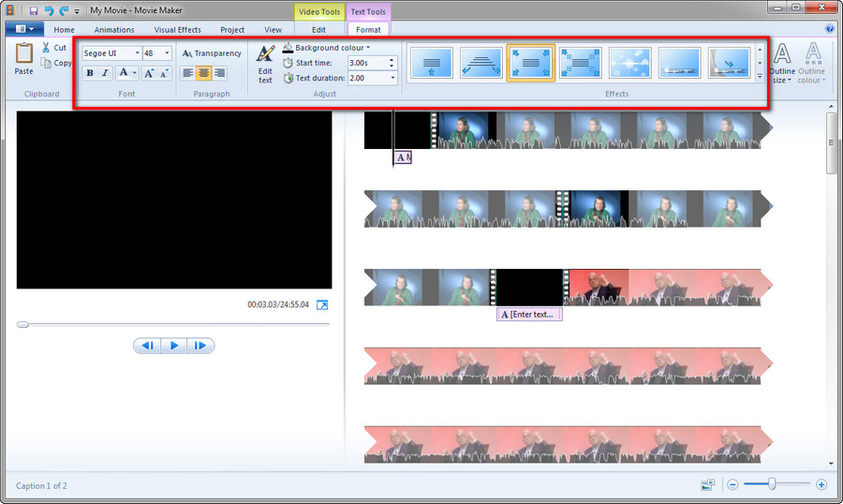Click the Help question mark icon
The height and width of the screenshot is (504, 843).
pyautogui.click(x=830, y=29)
